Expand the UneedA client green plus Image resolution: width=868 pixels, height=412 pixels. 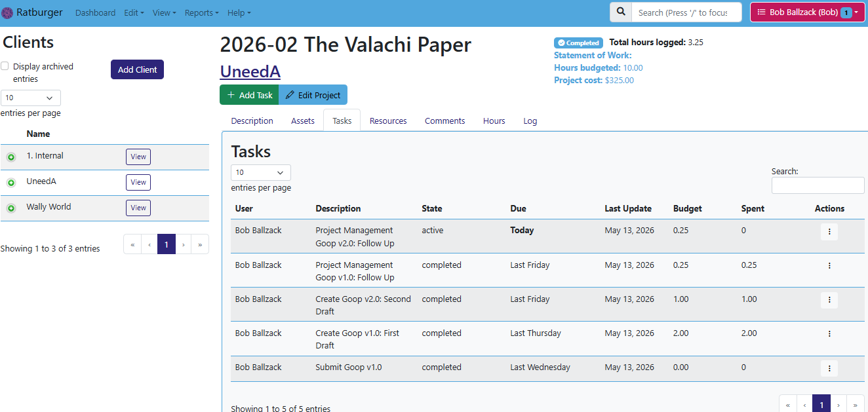click(x=11, y=183)
